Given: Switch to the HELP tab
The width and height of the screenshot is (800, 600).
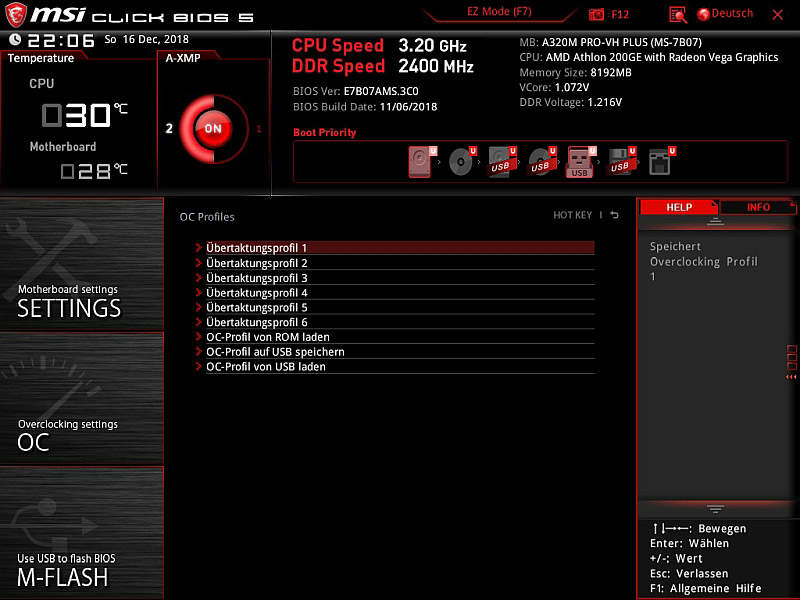Looking at the screenshot, I should coord(679,207).
